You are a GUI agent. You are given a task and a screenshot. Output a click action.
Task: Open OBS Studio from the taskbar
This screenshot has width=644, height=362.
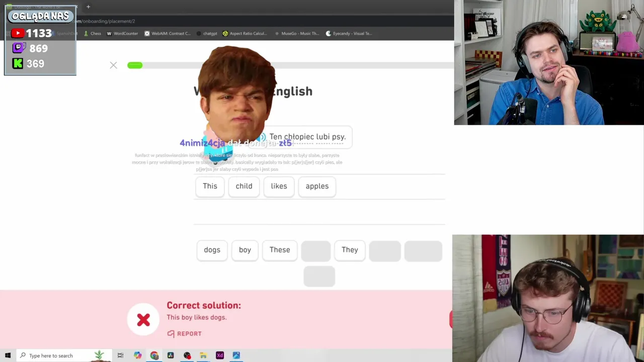187,355
